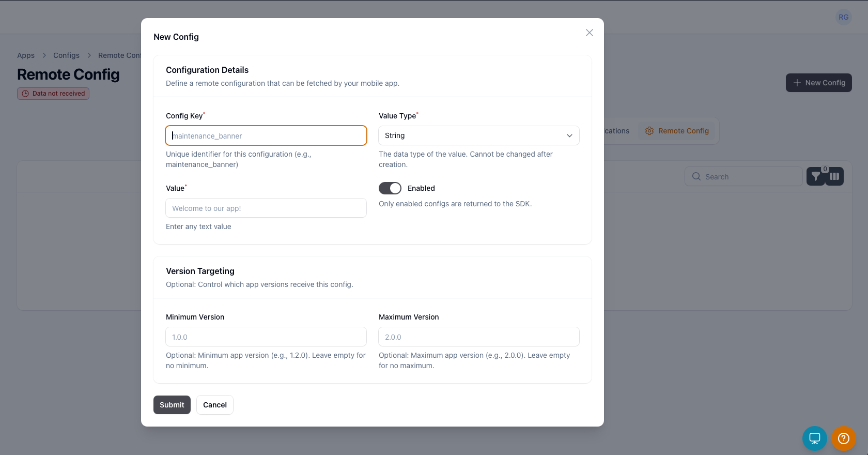Click the 'Configuration Details' heading
Image resolution: width=868 pixels, height=455 pixels.
pos(207,70)
